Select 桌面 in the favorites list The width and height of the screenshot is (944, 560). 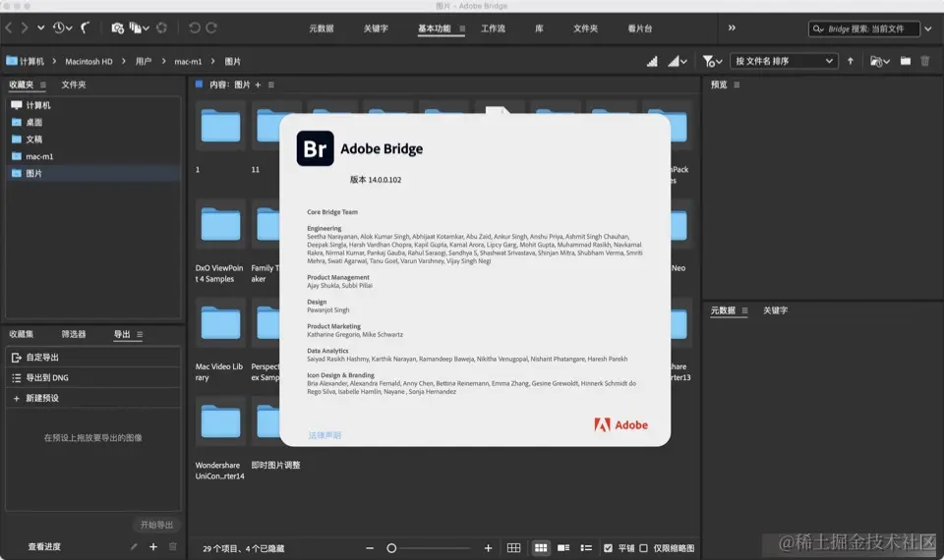point(93,122)
